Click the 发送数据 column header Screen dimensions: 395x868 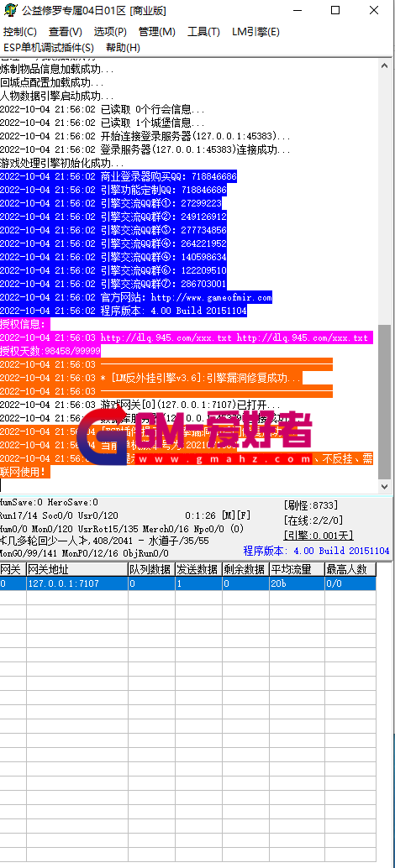[x=198, y=569]
